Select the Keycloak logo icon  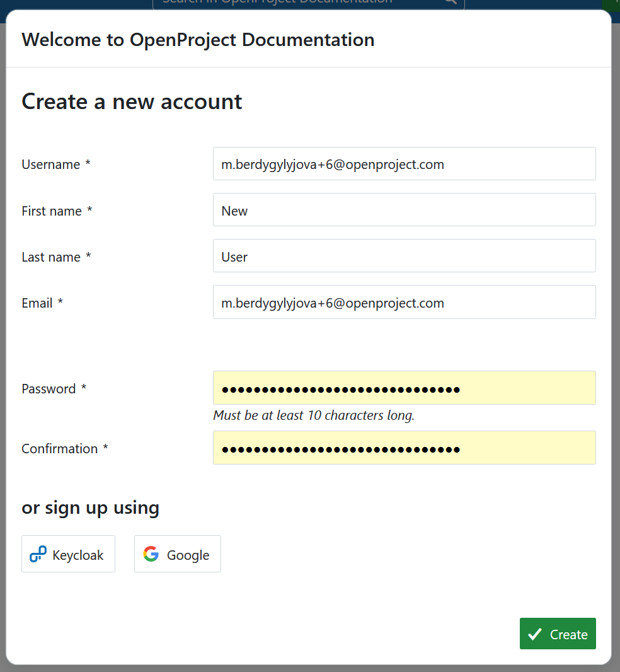tap(37, 553)
